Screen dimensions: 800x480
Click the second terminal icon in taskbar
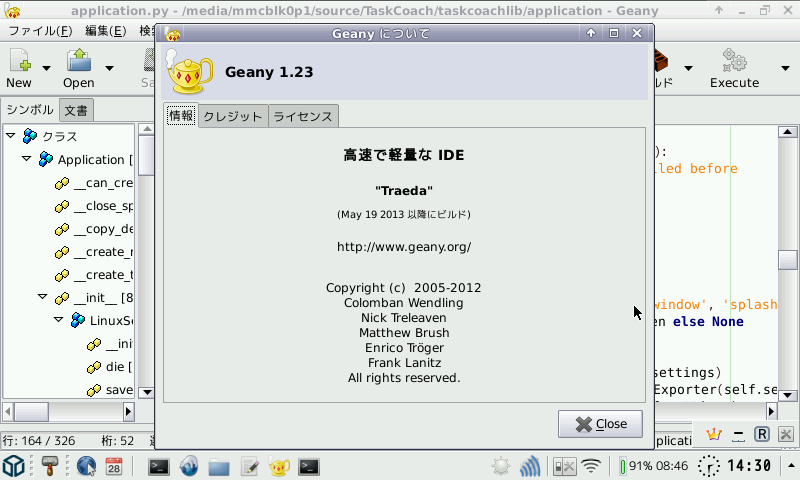coord(309,467)
